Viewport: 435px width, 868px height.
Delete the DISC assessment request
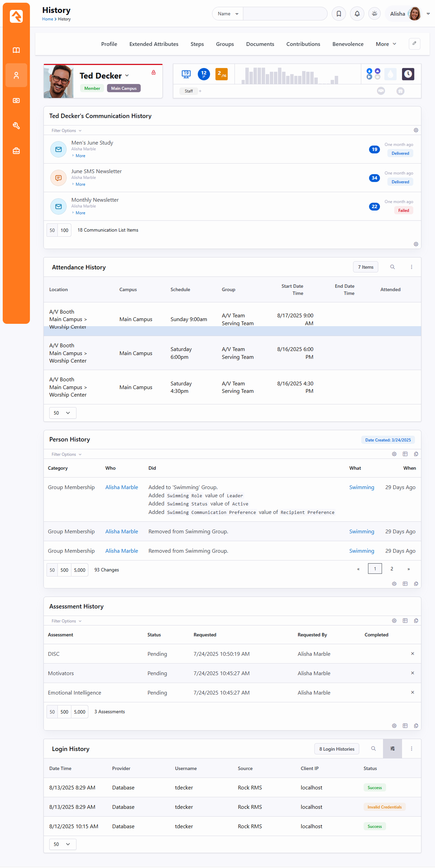tap(412, 654)
